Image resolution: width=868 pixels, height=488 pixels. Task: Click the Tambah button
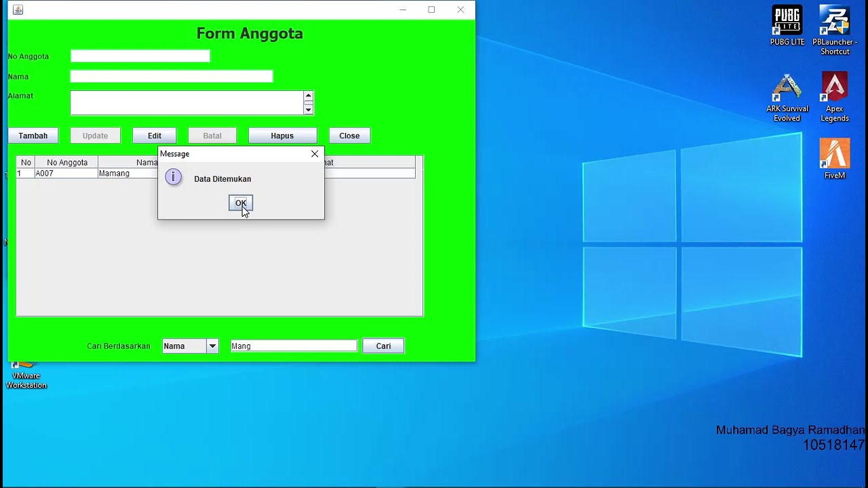pos(33,136)
